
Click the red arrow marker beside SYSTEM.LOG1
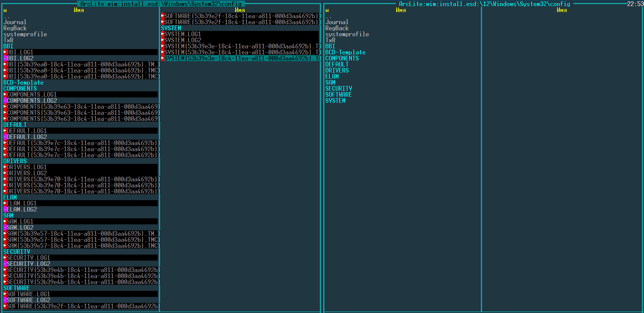(x=162, y=34)
